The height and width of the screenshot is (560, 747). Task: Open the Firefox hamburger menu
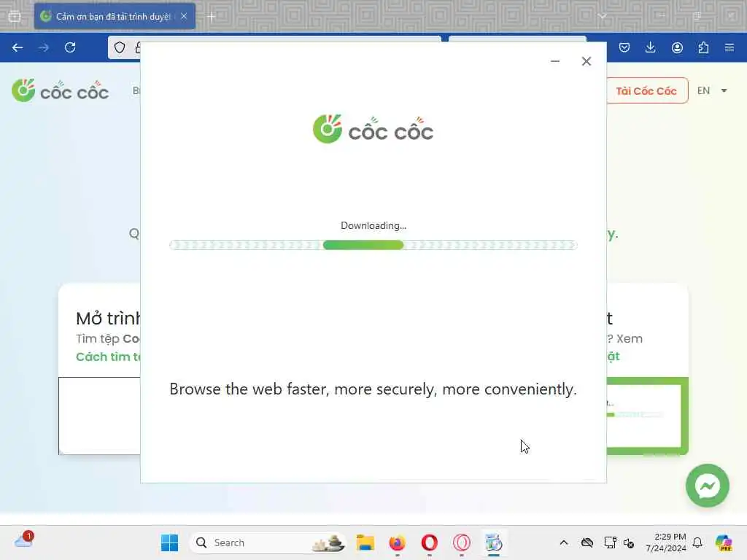[729, 47]
